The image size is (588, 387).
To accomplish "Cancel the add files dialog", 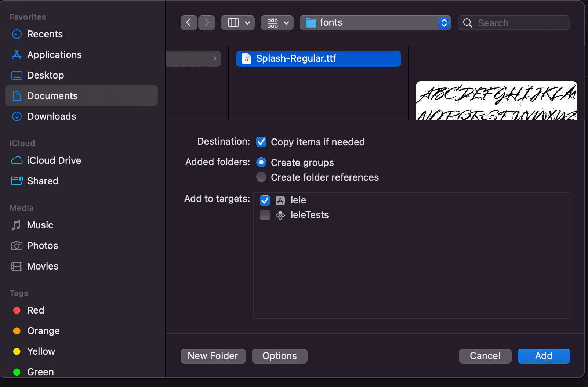I will (x=485, y=356).
